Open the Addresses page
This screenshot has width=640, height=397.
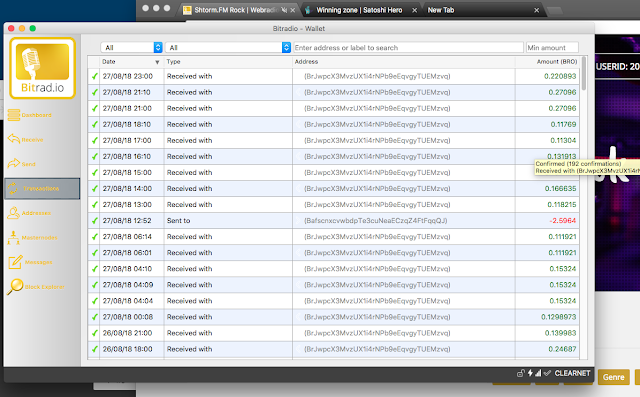[29, 213]
